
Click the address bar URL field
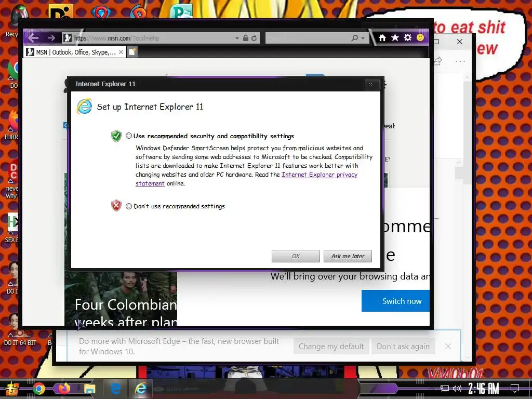[153, 38]
